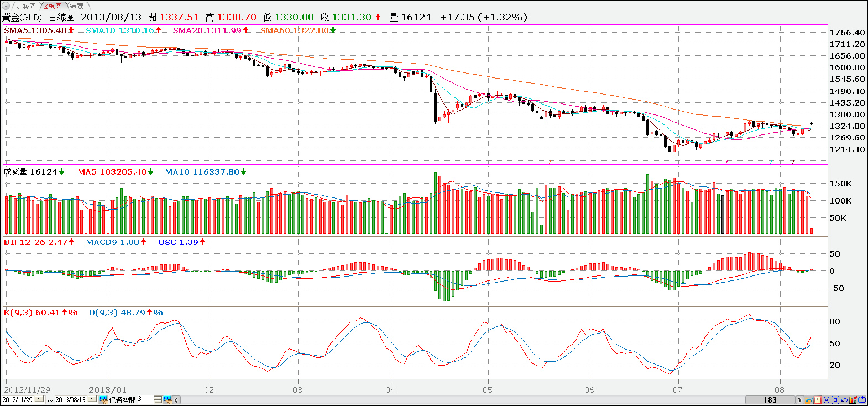Screen dimensions: 868x406
Task: Click the 2013/01 date axis label
Action: 107,390
